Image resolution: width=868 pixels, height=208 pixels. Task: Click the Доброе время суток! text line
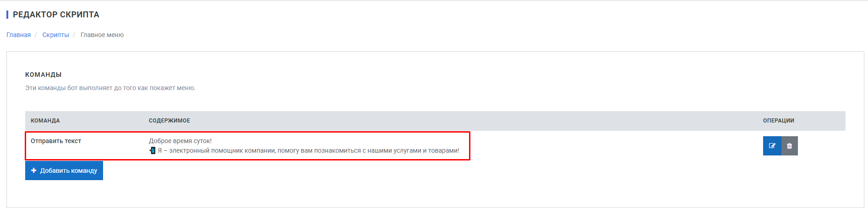pos(180,141)
